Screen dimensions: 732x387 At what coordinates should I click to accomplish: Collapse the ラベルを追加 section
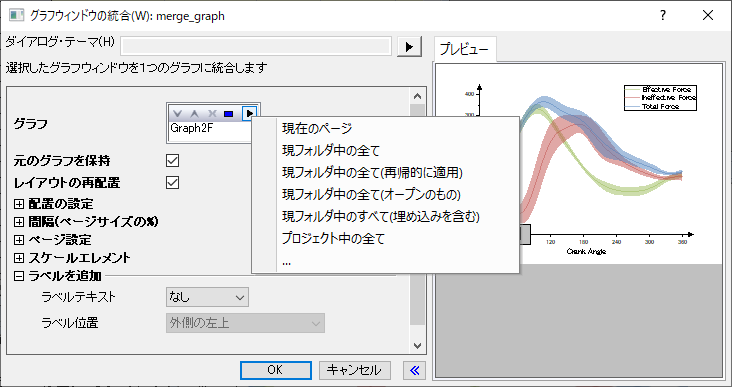click(x=19, y=276)
